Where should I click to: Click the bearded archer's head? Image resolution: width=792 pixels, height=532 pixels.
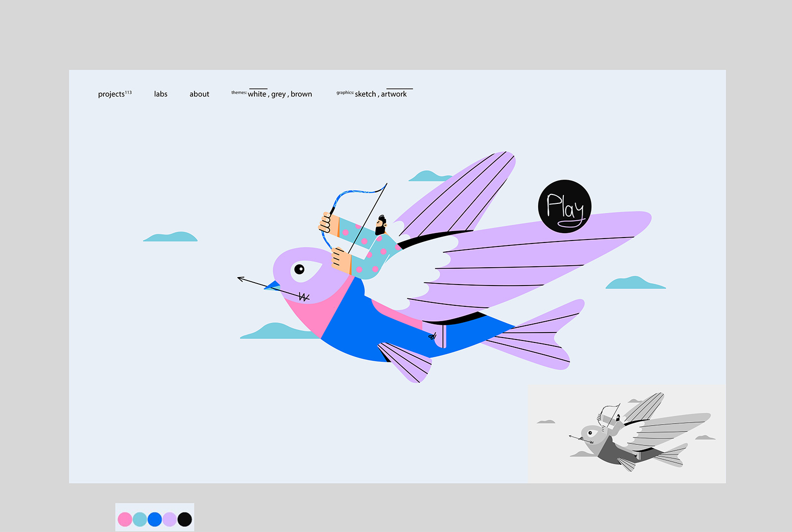tap(381, 224)
